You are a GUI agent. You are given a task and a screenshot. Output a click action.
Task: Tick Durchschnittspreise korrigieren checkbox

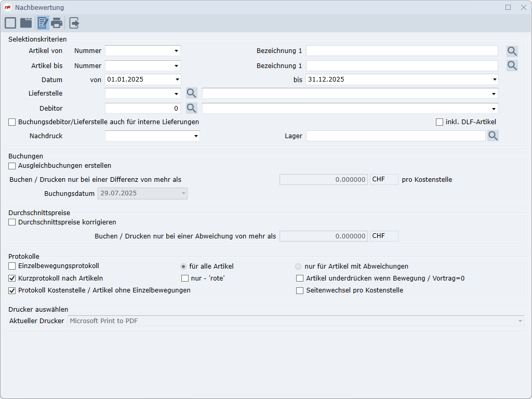pos(12,222)
